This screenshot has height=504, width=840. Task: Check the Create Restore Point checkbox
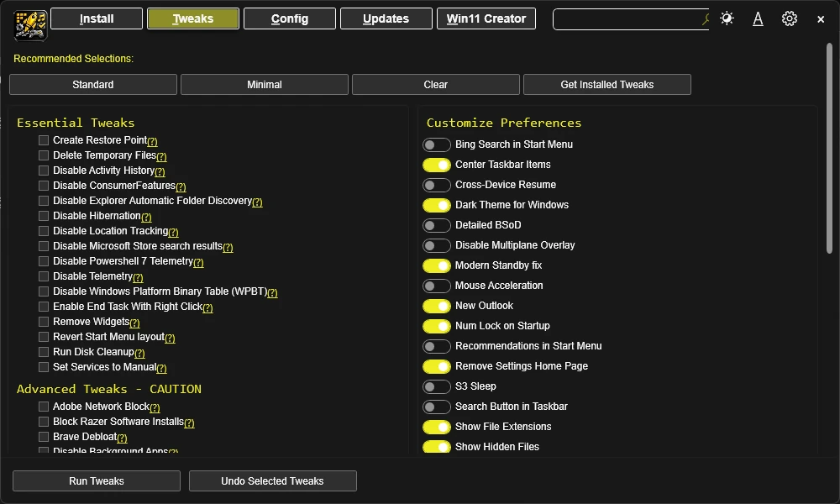click(44, 140)
